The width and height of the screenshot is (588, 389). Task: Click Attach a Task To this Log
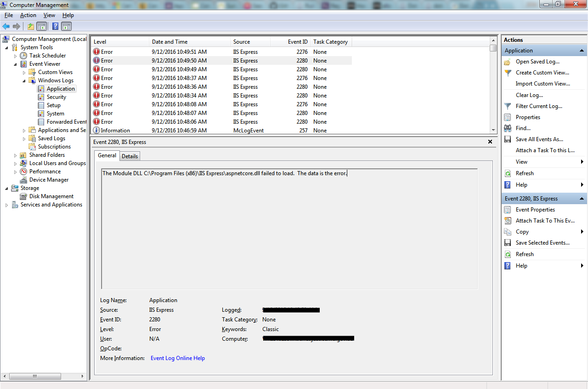click(x=545, y=150)
